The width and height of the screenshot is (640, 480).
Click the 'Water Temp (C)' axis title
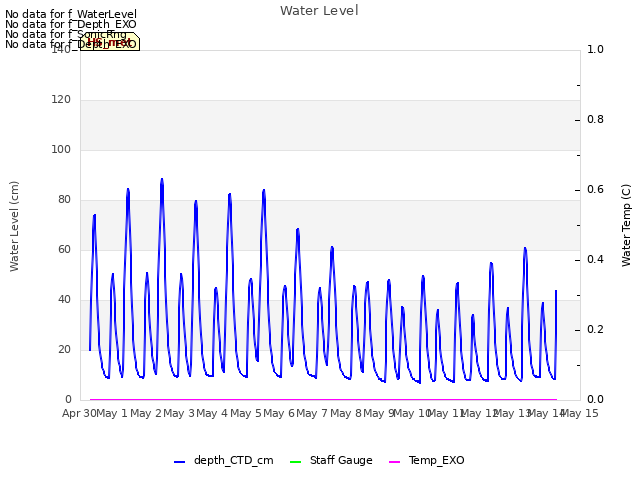[626, 225]
